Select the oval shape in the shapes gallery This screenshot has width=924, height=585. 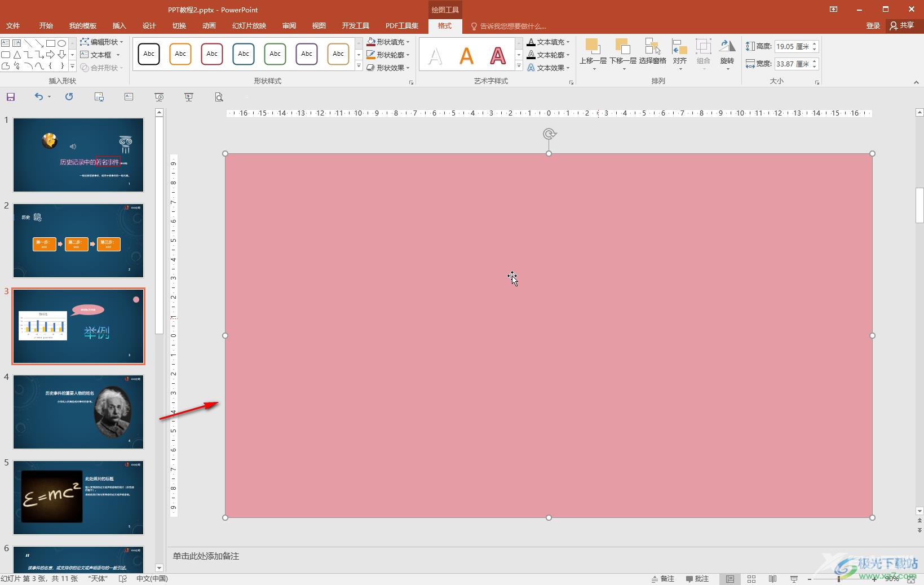coord(61,43)
